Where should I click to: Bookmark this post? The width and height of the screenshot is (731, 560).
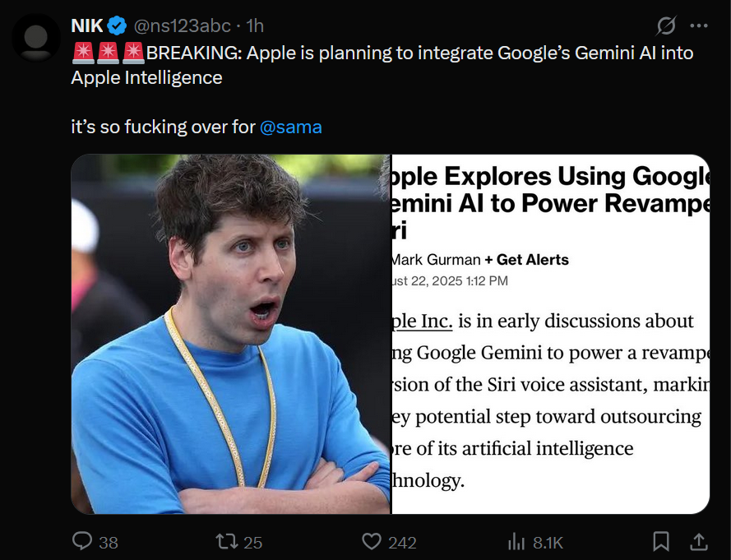pyautogui.click(x=660, y=541)
